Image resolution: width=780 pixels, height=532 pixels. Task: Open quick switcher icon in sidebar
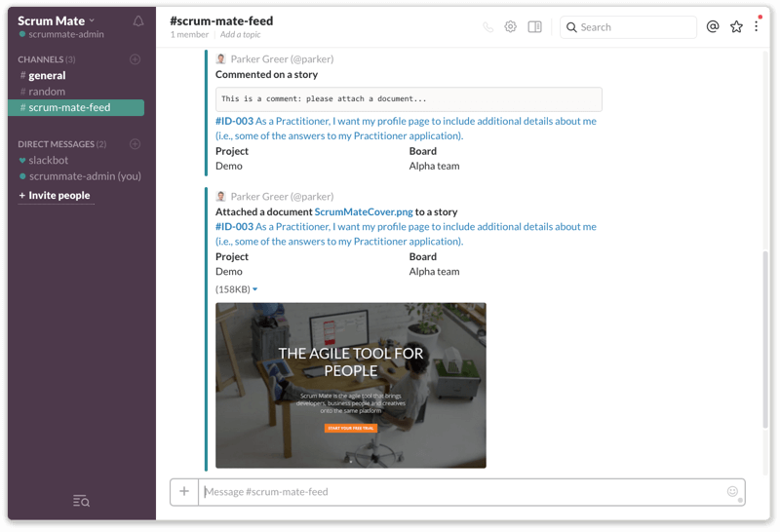click(81, 501)
